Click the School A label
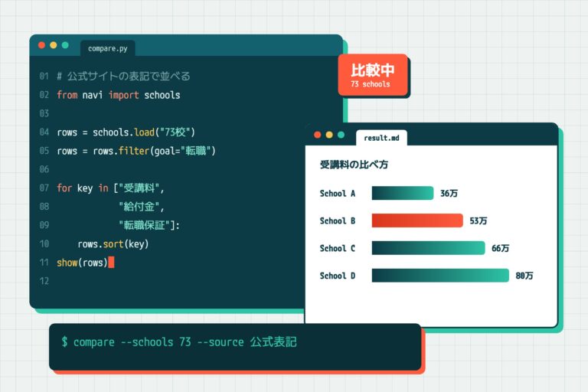Image resolution: width=588 pixels, height=392 pixels. [337, 193]
